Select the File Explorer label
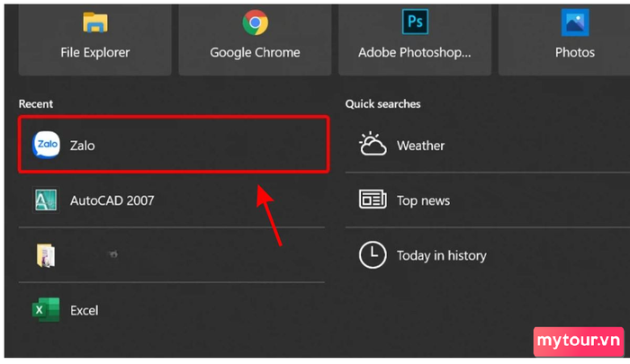The width and height of the screenshot is (630, 364). point(95,52)
